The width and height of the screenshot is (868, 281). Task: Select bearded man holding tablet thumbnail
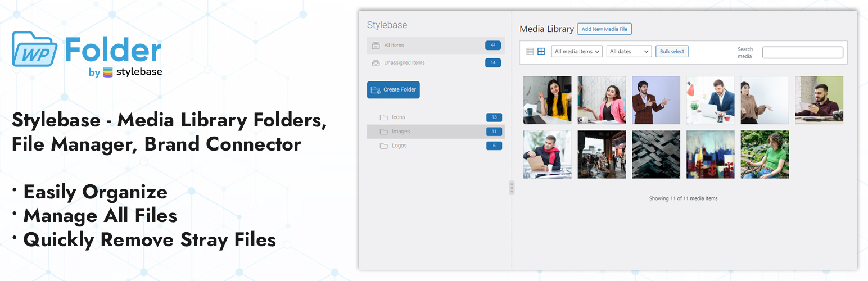(x=819, y=100)
